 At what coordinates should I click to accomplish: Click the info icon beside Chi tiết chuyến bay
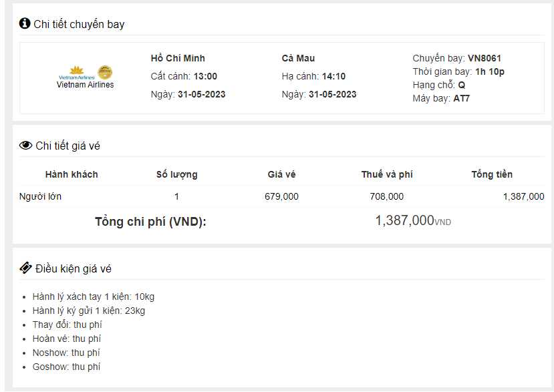click(25, 23)
